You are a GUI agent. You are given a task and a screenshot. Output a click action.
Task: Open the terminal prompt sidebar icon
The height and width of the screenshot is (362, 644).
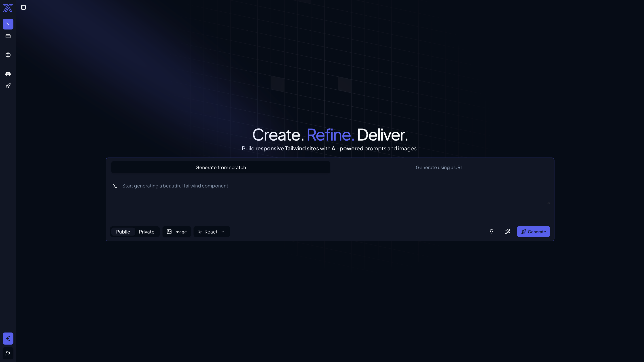click(x=8, y=24)
